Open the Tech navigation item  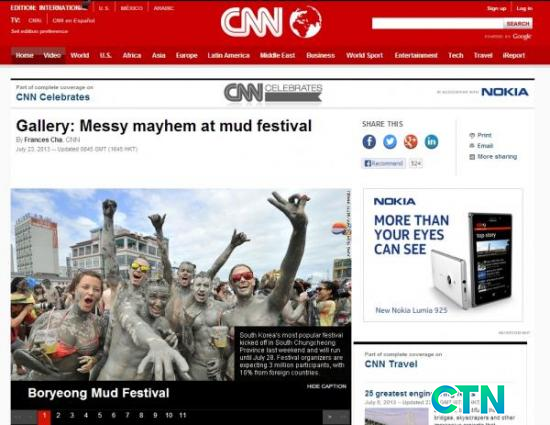tap(456, 55)
